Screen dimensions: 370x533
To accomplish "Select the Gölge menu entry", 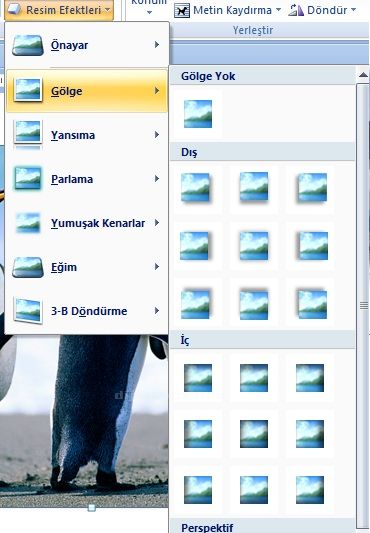I will click(87, 91).
